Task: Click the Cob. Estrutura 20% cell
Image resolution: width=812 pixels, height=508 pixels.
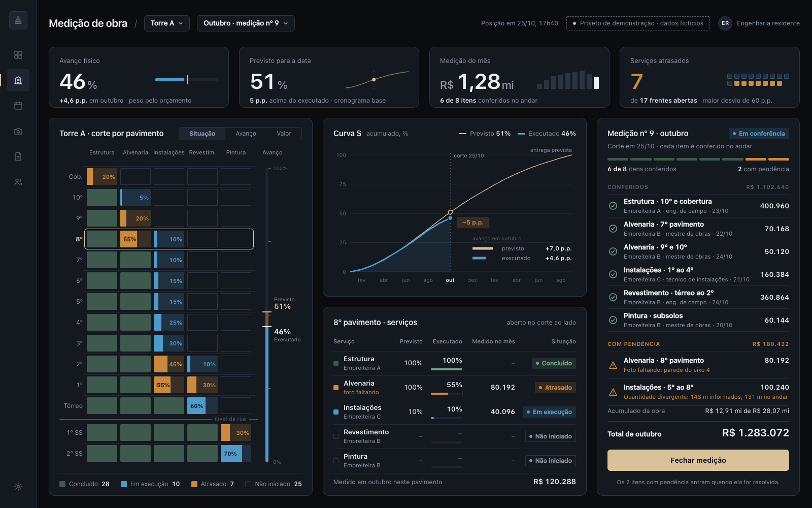Action: point(102,177)
